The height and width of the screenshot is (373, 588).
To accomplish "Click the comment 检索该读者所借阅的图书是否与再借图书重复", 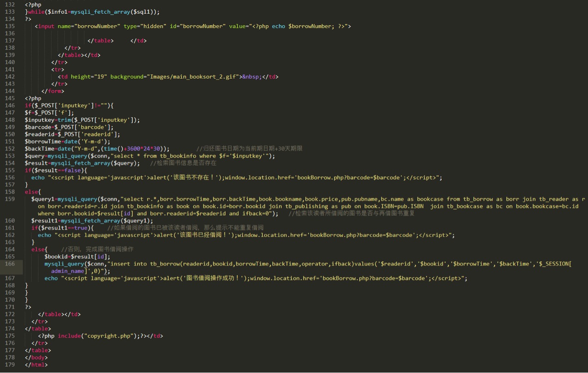I will [x=352, y=213].
